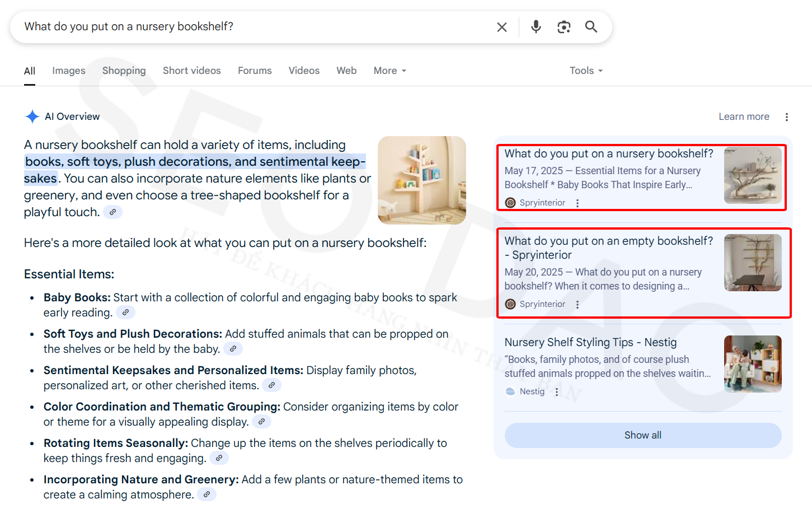The image size is (812, 513).
Task: Clear the search box with X icon
Action: coord(501,27)
